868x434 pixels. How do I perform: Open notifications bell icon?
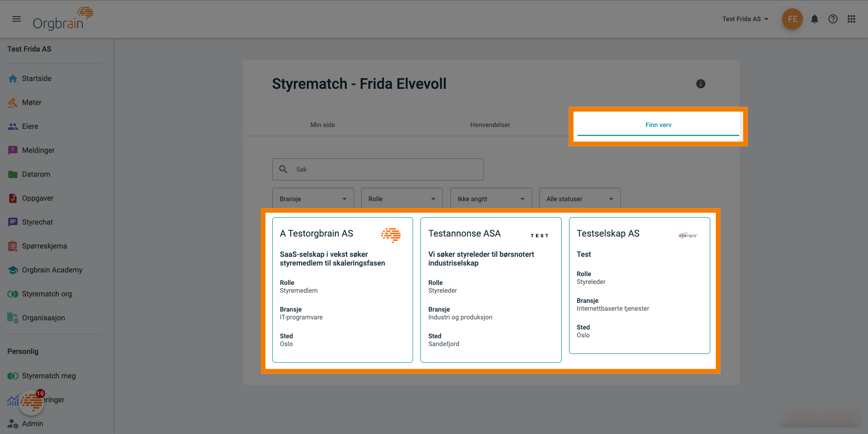point(815,19)
